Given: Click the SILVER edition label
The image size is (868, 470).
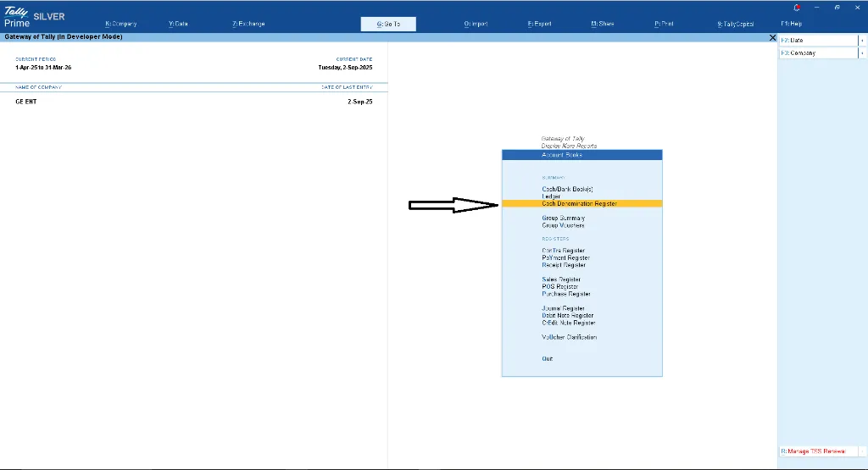Looking at the screenshot, I should coord(49,17).
